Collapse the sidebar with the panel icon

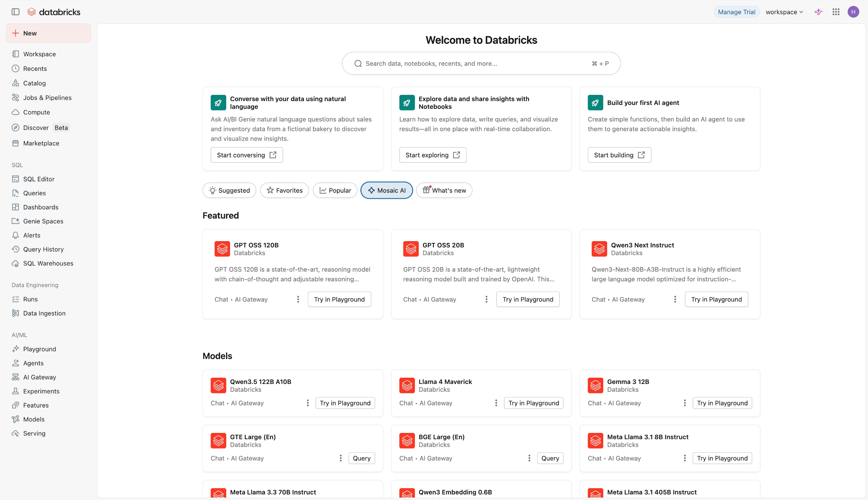point(15,12)
